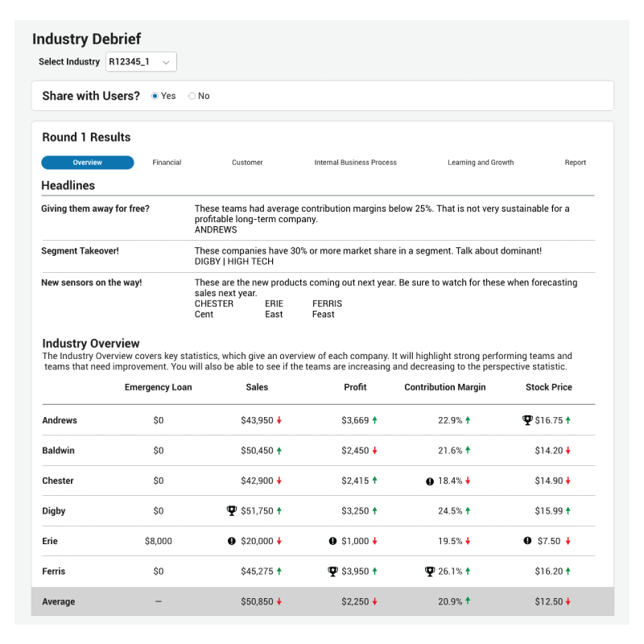Click the warning icon next to Erie's sales

[x=233, y=541]
